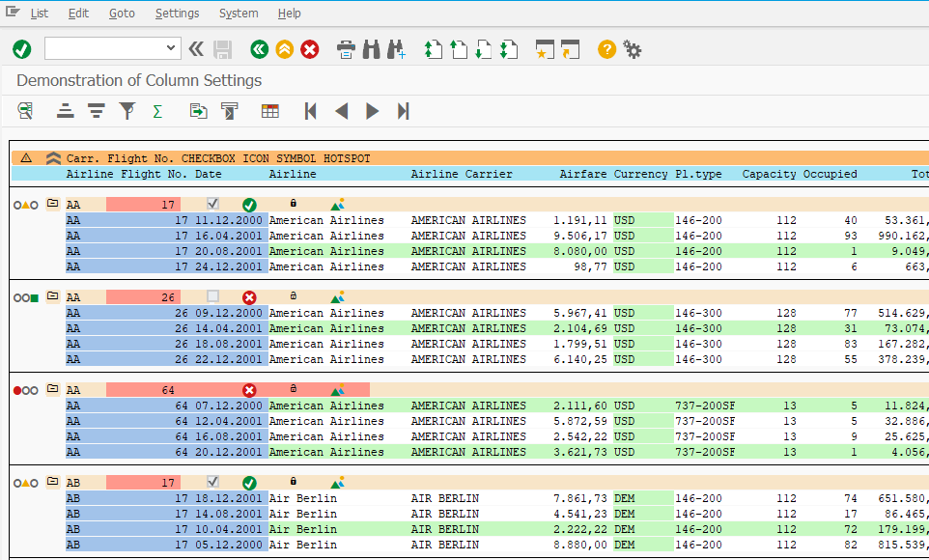Click the disabled Save diskette icon
Viewport: 929px width, 560px height.
coord(223,49)
